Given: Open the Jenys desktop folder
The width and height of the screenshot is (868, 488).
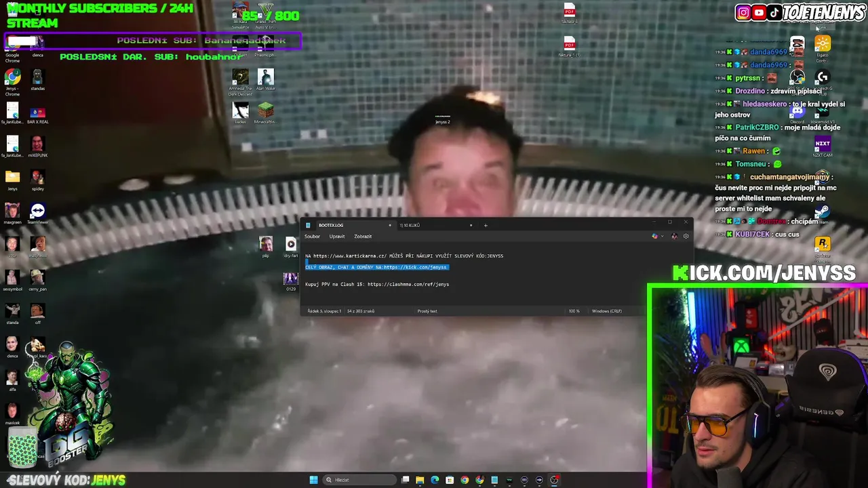Looking at the screenshot, I should 12,180.
